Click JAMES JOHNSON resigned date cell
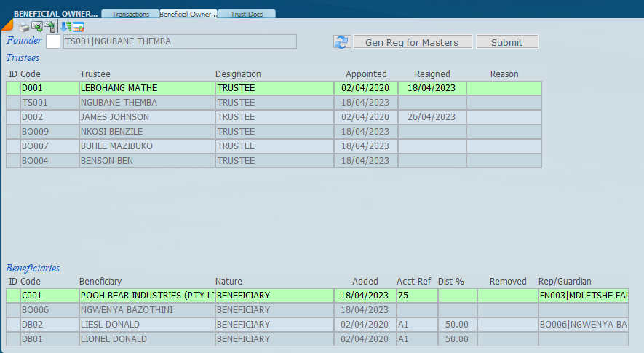This screenshot has width=644, height=353. pyautogui.click(x=432, y=117)
